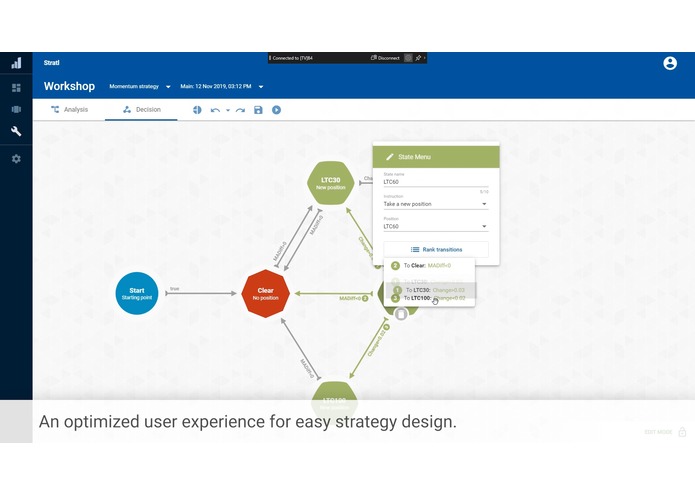Select the LTC30 New position node
The height and width of the screenshot is (494, 695).
tap(331, 183)
